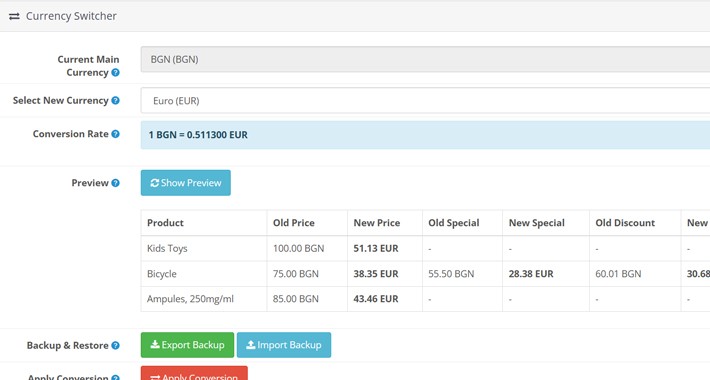Screen dimensions: 710x380
Task: Click the 100.00 BGN old price
Action: pos(298,248)
